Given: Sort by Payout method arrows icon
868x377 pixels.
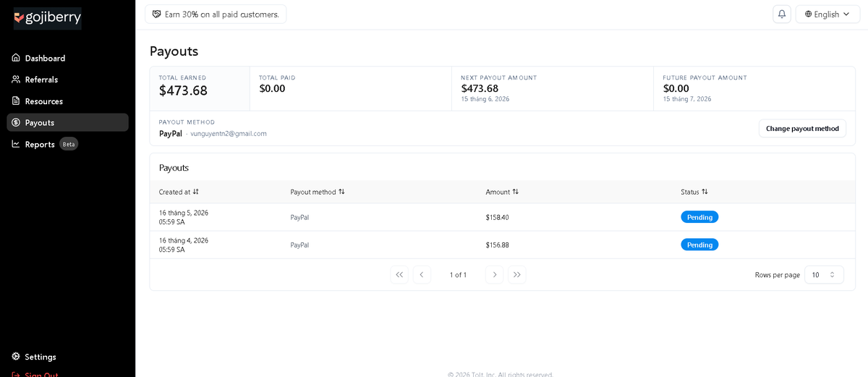Looking at the screenshot, I should coord(341,192).
